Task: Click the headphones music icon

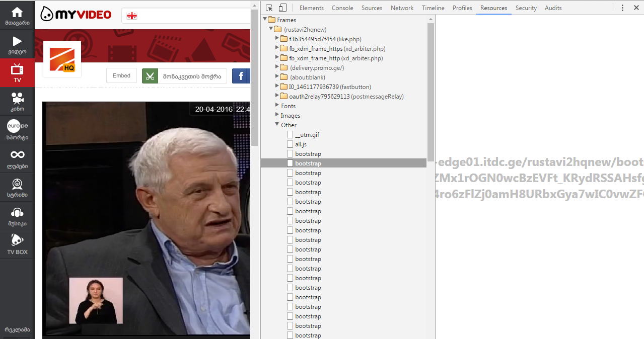Action: pyautogui.click(x=17, y=213)
